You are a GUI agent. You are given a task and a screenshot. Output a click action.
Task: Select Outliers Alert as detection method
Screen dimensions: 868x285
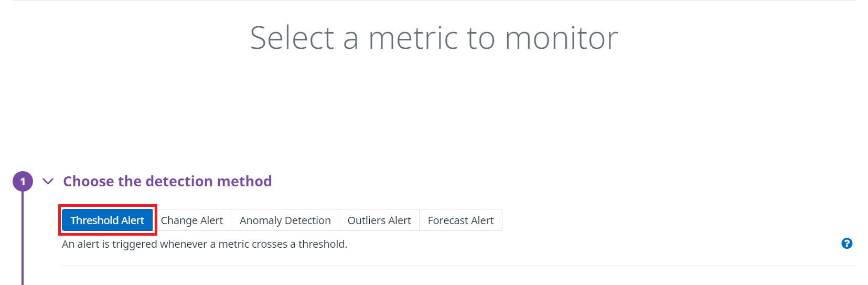click(379, 220)
